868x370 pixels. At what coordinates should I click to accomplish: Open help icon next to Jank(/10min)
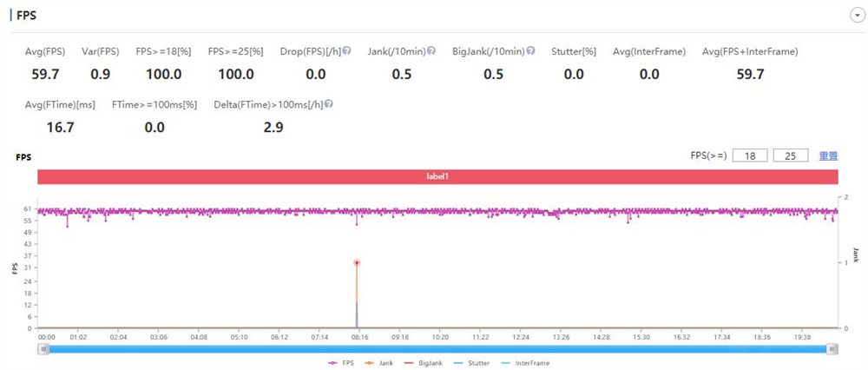click(x=431, y=51)
